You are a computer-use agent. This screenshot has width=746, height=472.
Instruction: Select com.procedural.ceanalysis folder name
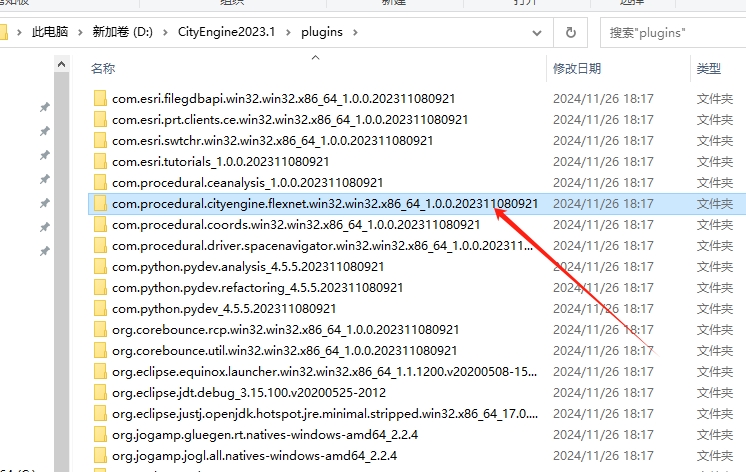pyautogui.click(x=247, y=182)
